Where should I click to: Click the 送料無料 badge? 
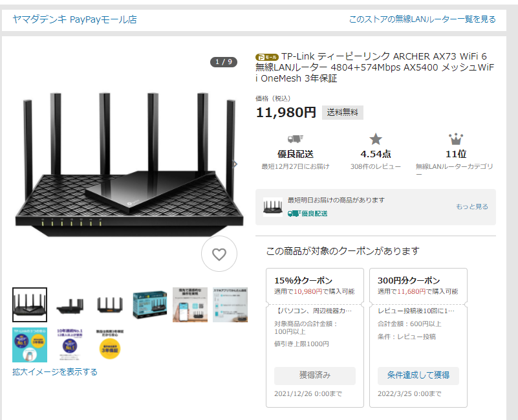coord(343,113)
